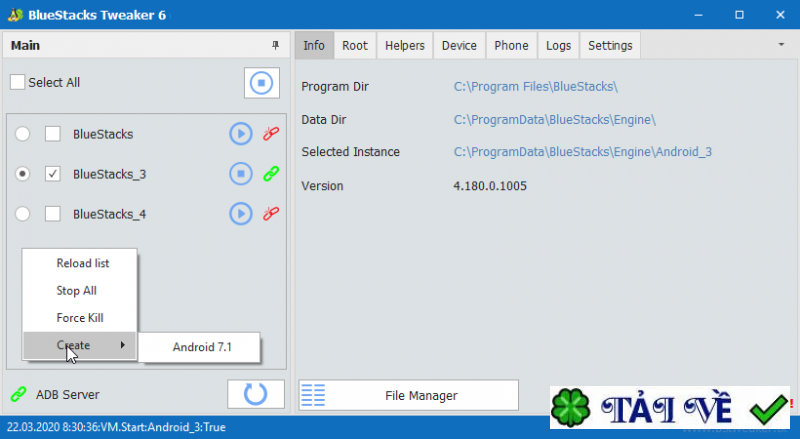Screen dimensions: 800x439
Task: Click the green ADB Server link icon
Action: click(x=18, y=394)
